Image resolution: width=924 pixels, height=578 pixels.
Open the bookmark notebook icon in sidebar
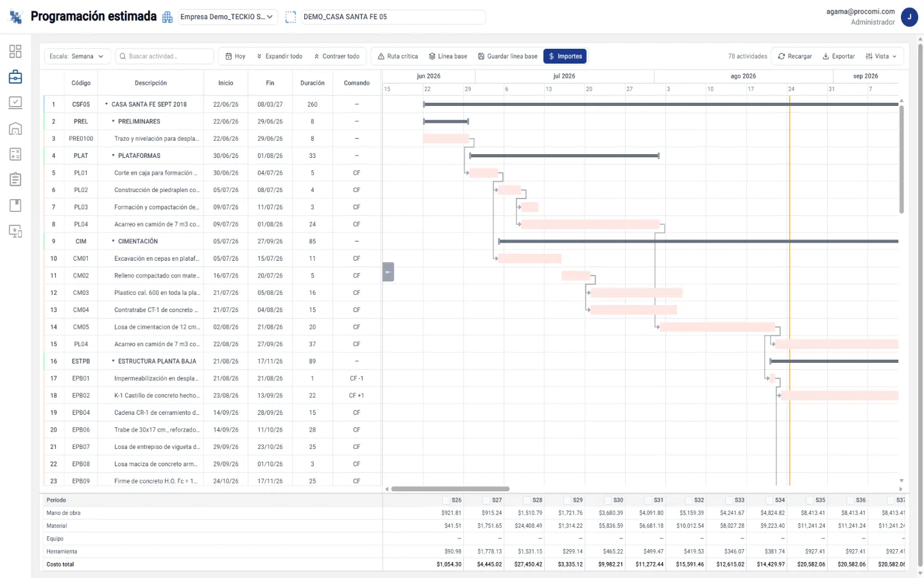click(15, 206)
